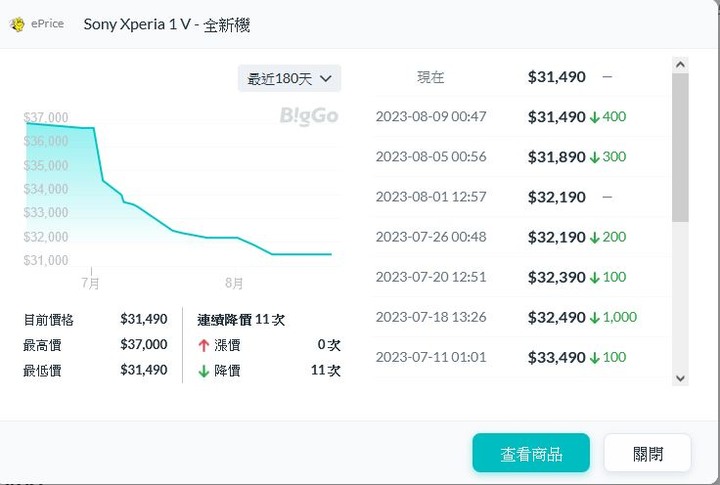720x485 pixels.
Task: Click the 2023-08-05 00:56 date entry
Action: (431, 157)
